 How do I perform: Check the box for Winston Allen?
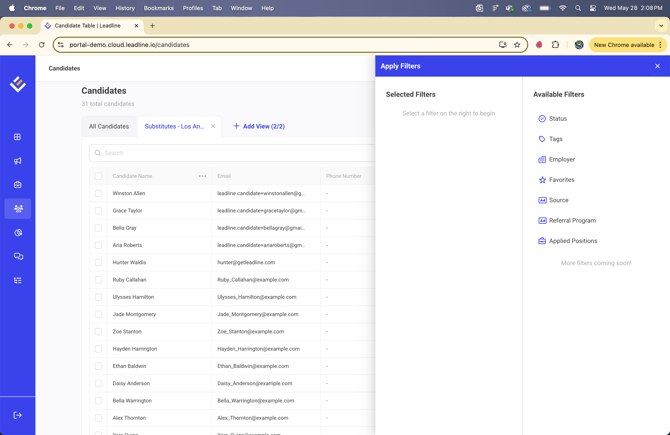click(98, 193)
